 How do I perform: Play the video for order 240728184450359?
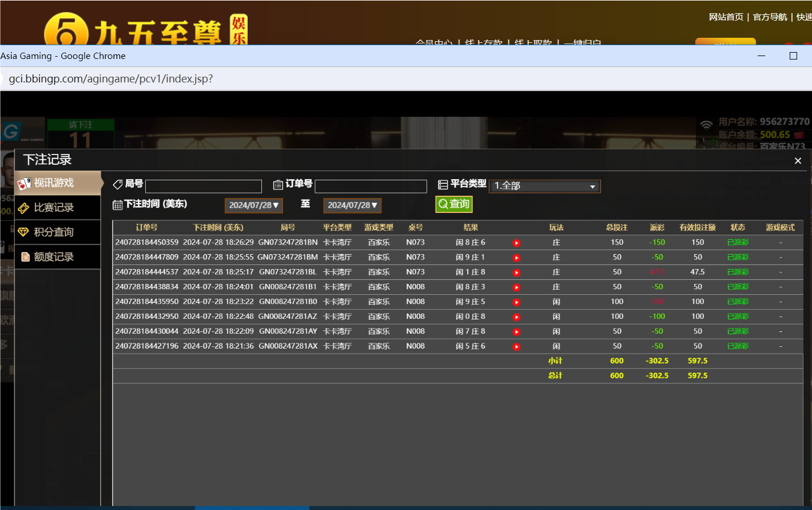click(x=516, y=243)
